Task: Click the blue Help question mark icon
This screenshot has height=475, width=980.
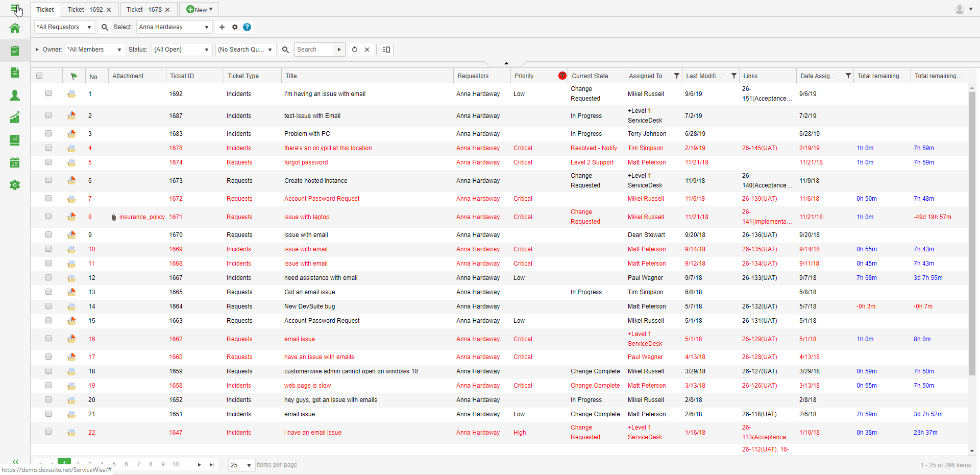Action: click(248, 27)
